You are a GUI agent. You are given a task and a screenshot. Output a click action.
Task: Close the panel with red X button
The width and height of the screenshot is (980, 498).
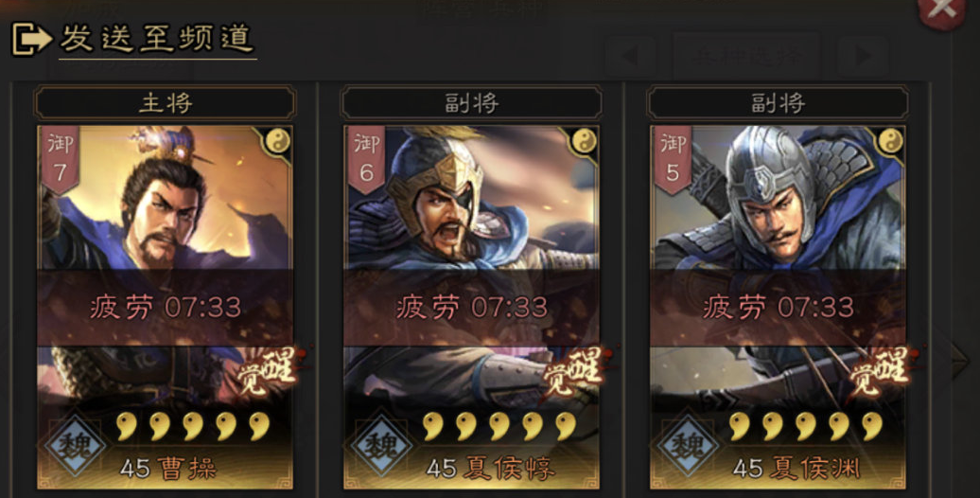[942, 10]
